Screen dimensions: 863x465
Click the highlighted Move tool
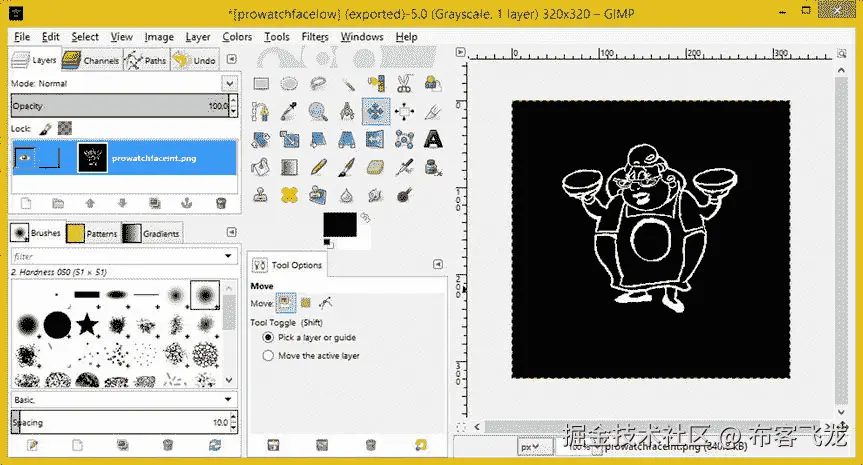point(376,112)
